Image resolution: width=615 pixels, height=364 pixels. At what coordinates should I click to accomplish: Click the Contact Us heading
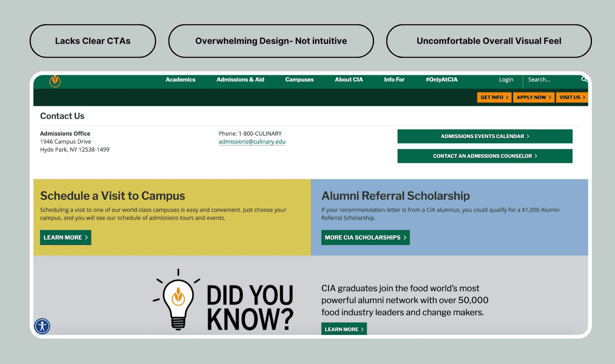pyautogui.click(x=62, y=116)
